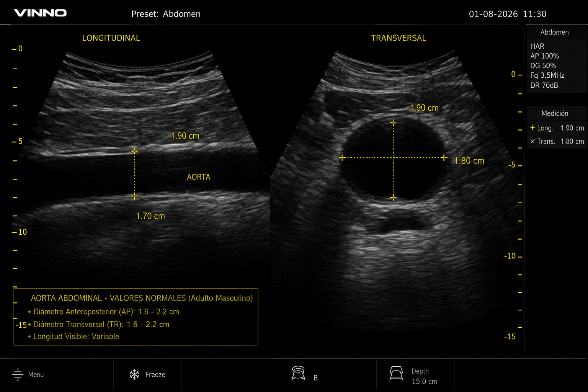Click the DR 70dB setting

(x=544, y=85)
